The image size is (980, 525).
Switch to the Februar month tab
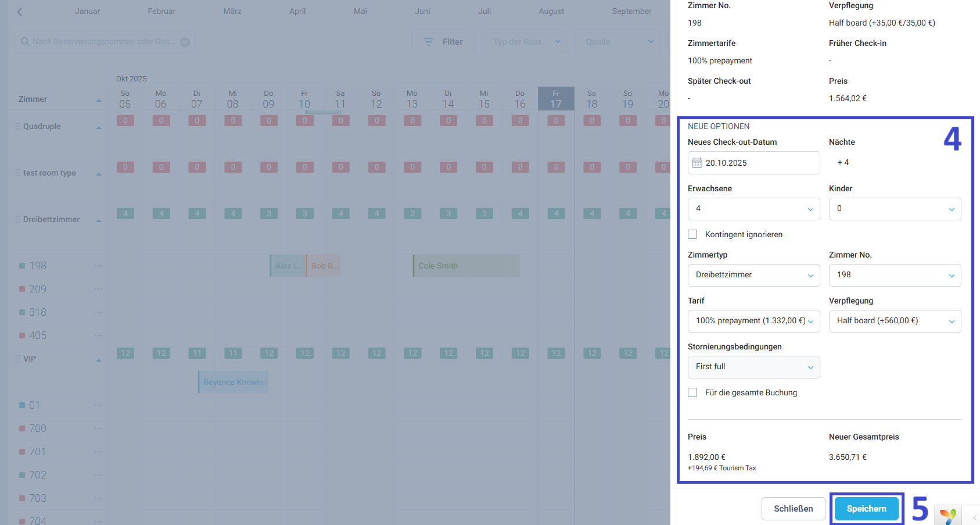coord(161,11)
